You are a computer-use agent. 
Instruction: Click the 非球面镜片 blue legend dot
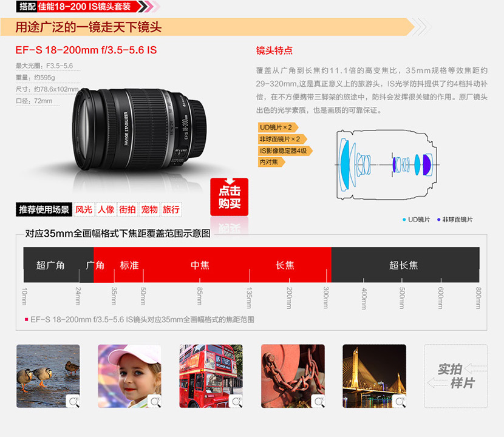tap(439, 220)
